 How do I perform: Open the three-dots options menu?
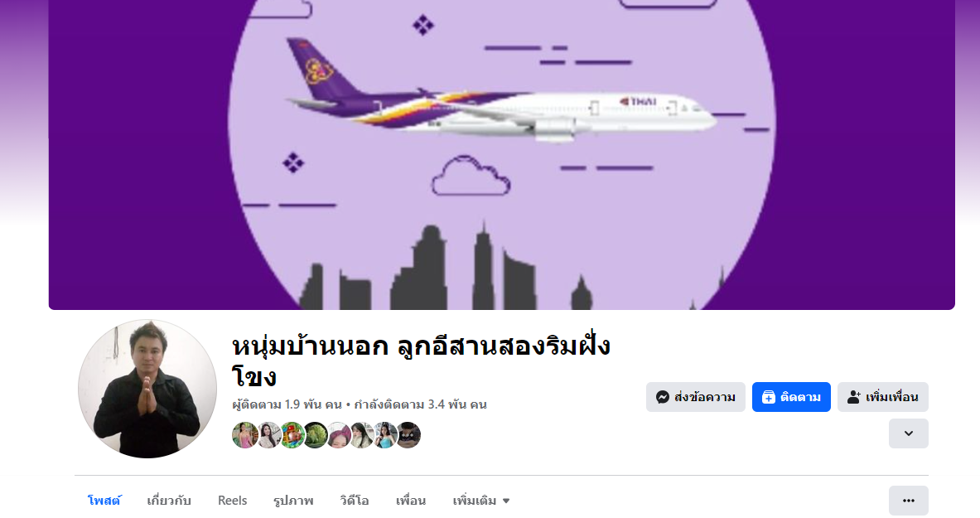pos(908,501)
